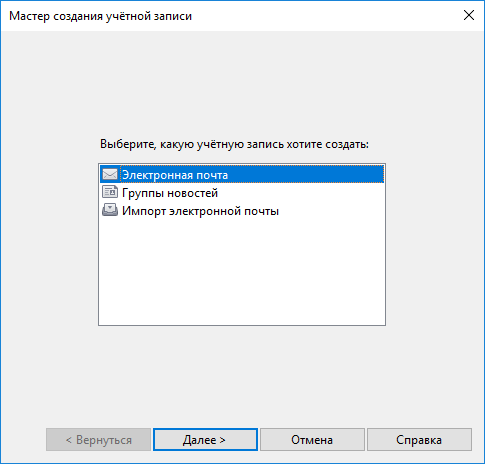Click grey area left of the account list
485x464 pixels.
pos(49,244)
